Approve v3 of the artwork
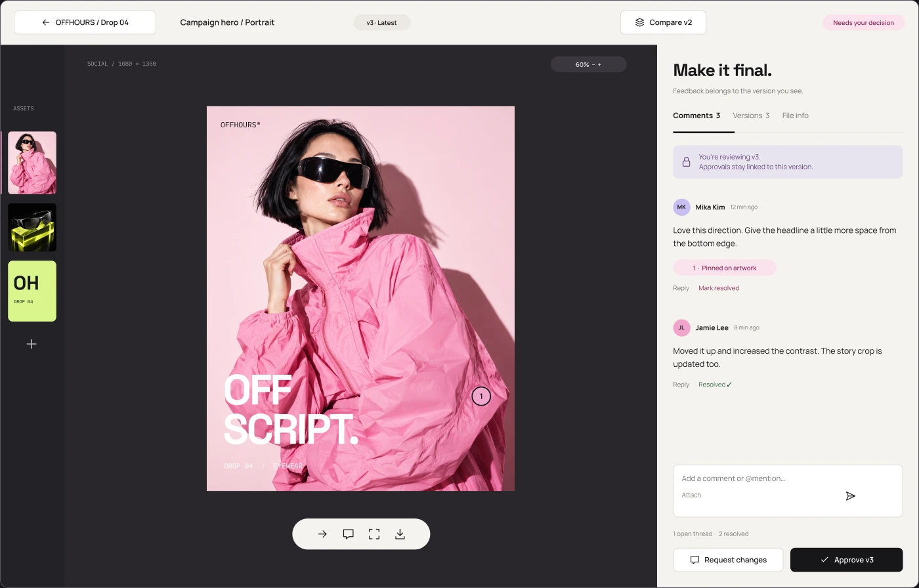 point(847,560)
